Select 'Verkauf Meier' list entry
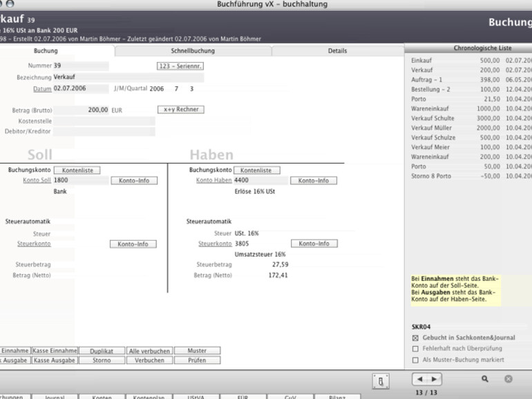 471,147
